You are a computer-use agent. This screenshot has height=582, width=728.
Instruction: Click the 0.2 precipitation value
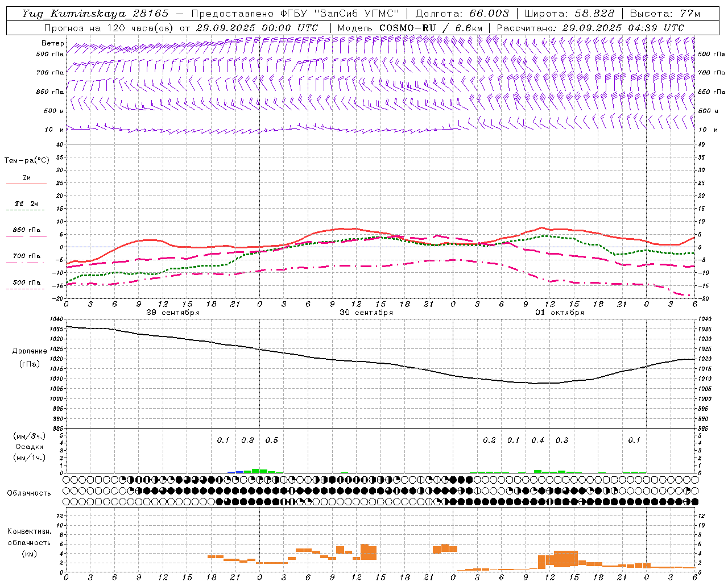point(489,440)
